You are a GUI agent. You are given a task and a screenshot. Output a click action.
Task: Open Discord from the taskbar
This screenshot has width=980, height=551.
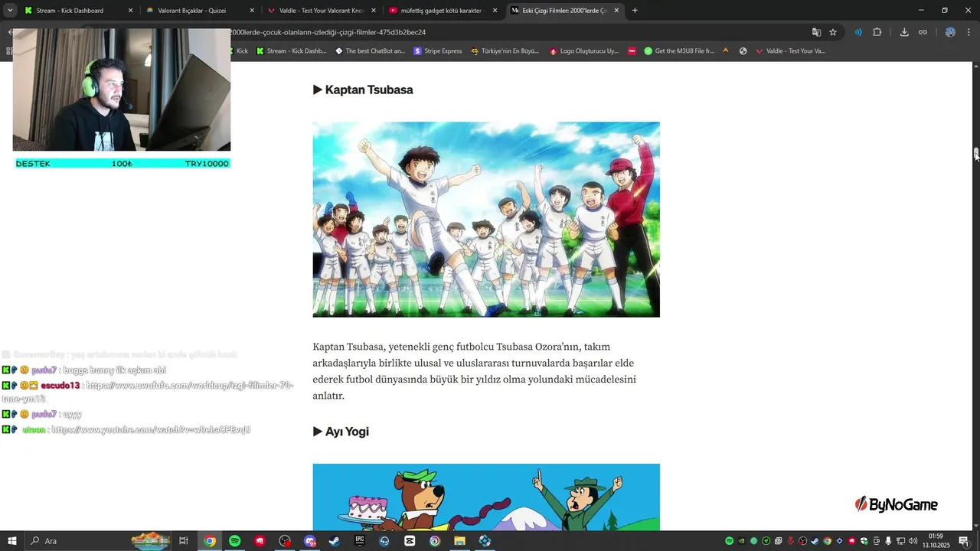310,541
